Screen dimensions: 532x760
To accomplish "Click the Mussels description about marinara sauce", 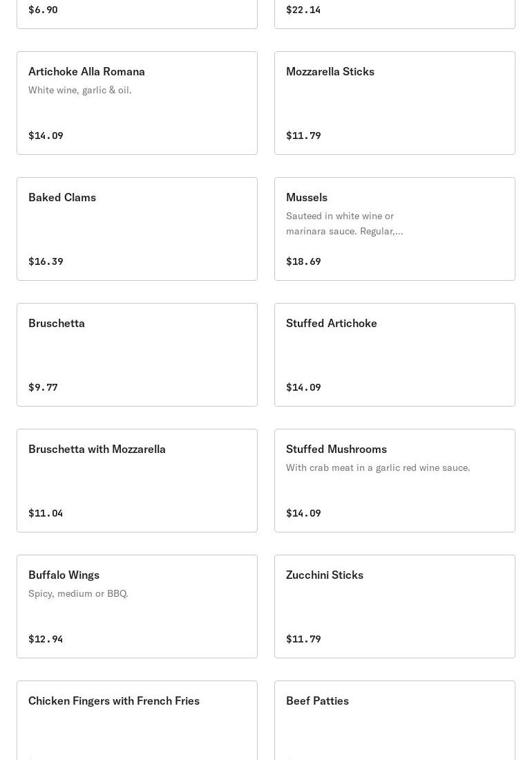I will 344,223.
